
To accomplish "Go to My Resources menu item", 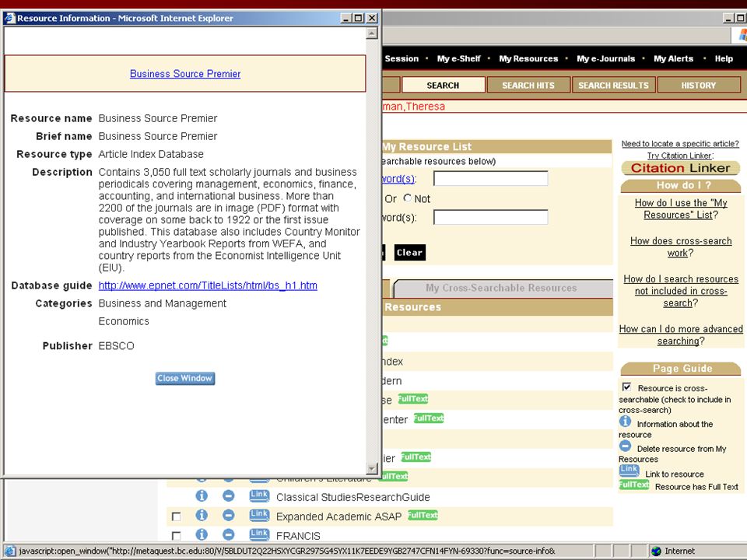I will coord(528,58).
